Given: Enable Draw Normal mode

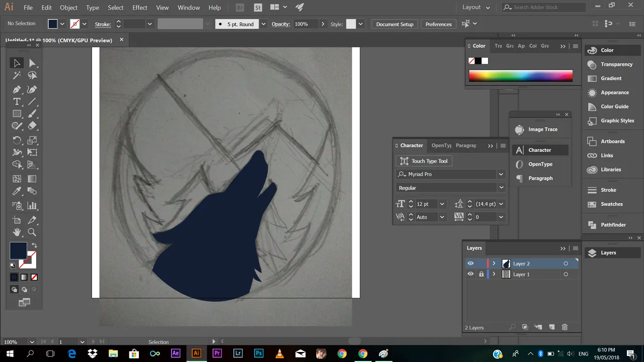Looking at the screenshot, I should click(x=14, y=290).
